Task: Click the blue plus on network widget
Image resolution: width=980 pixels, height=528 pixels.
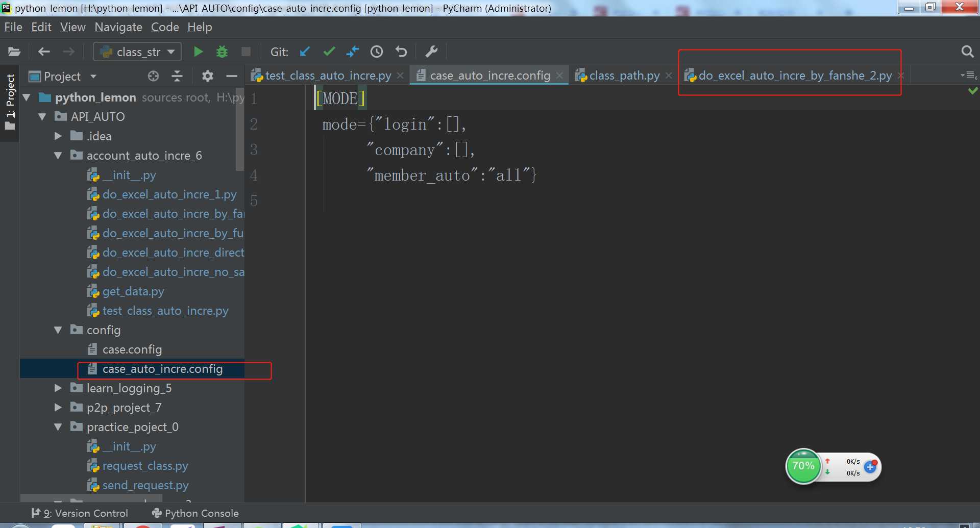Action: coord(870,466)
